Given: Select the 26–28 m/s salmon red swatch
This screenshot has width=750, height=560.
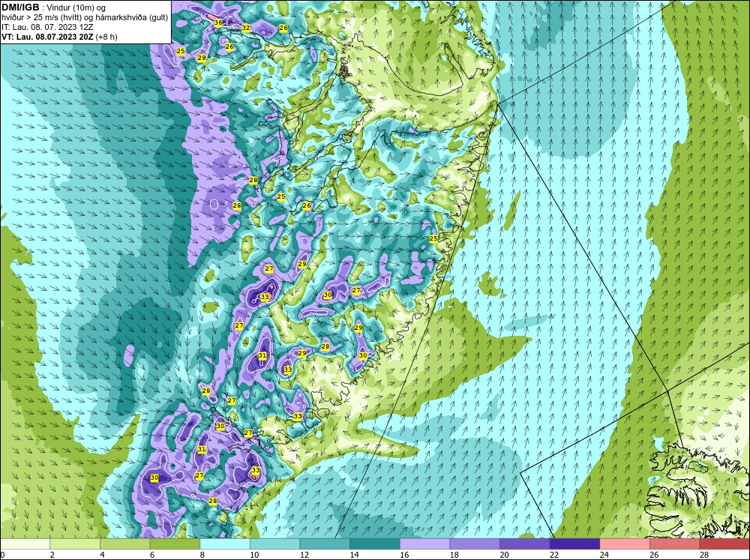Looking at the screenshot, I should (x=675, y=544).
